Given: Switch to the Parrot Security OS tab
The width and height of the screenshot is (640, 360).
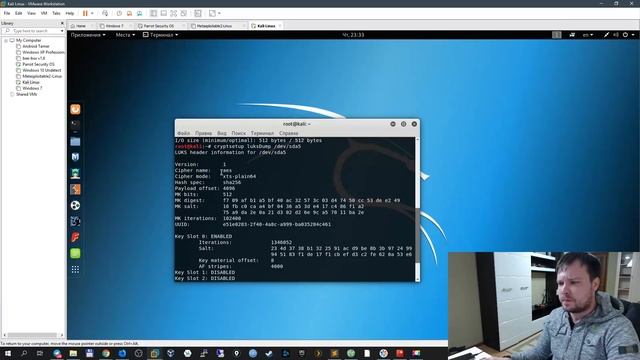Looking at the screenshot, I should (159, 26).
